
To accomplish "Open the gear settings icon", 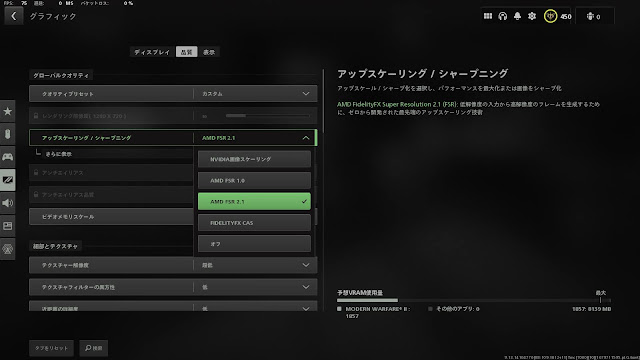I will coord(532,16).
